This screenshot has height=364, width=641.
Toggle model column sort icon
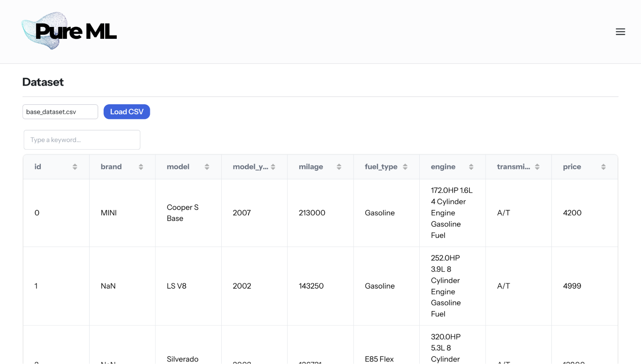(x=207, y=167)
